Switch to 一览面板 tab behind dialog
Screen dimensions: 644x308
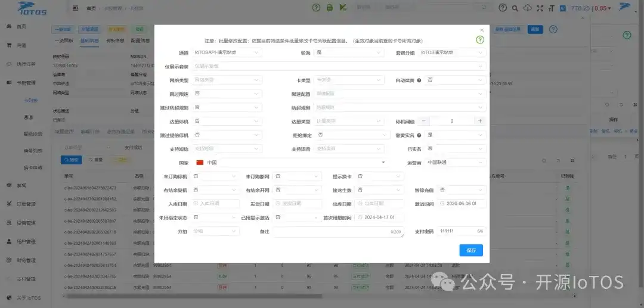(64, 41)
